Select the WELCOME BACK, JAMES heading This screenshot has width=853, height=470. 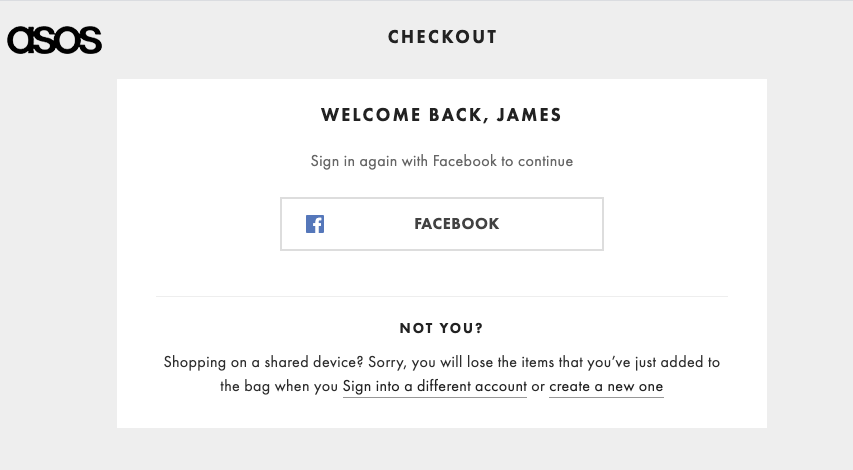441,115
